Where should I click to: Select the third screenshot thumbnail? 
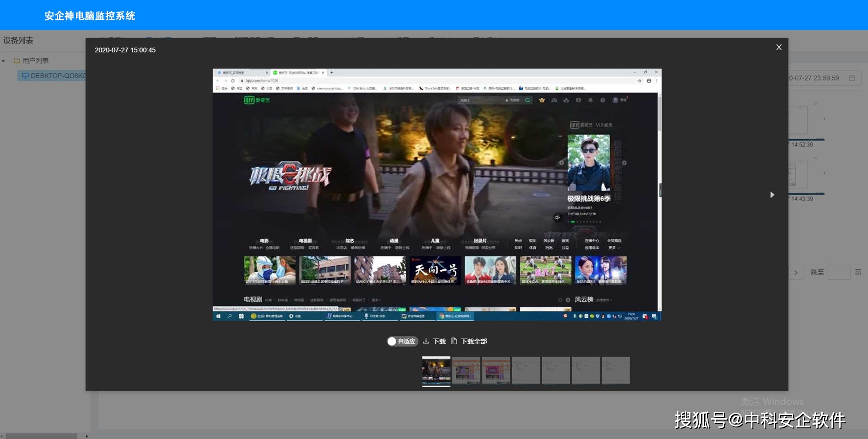[496, 370]
